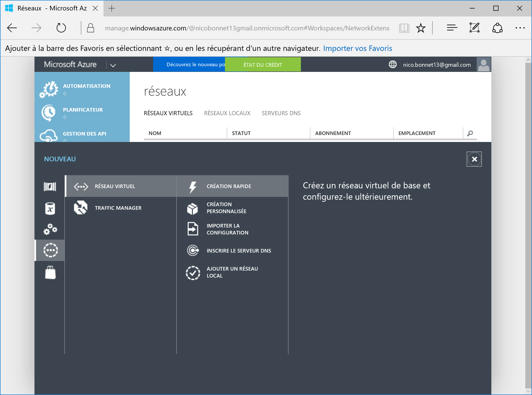Choose CRÉATION PERSONNALISÉE option

pos(226,208)
